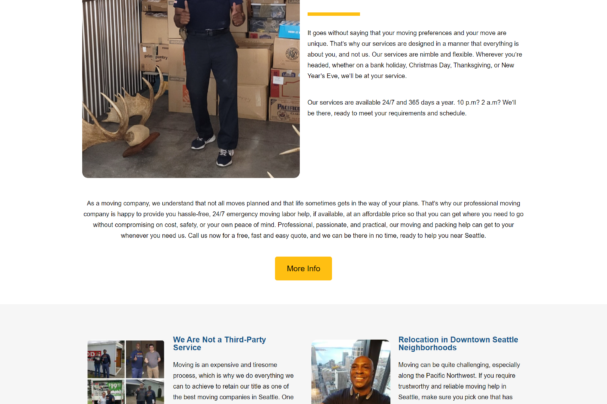Open the We Are Not a Third-Party Service heading

pos(219,343)
